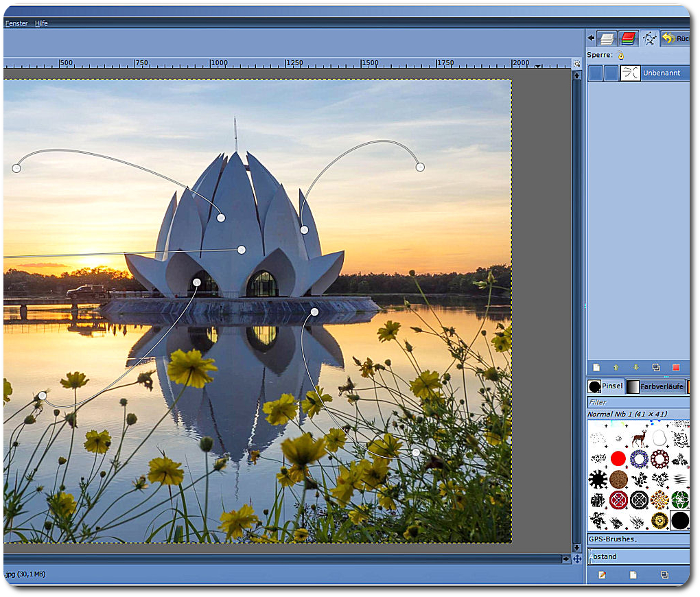This screenshot has width=700, height=597.
Task: Select the path row named Unbenannt
Action: click(638, 73)
